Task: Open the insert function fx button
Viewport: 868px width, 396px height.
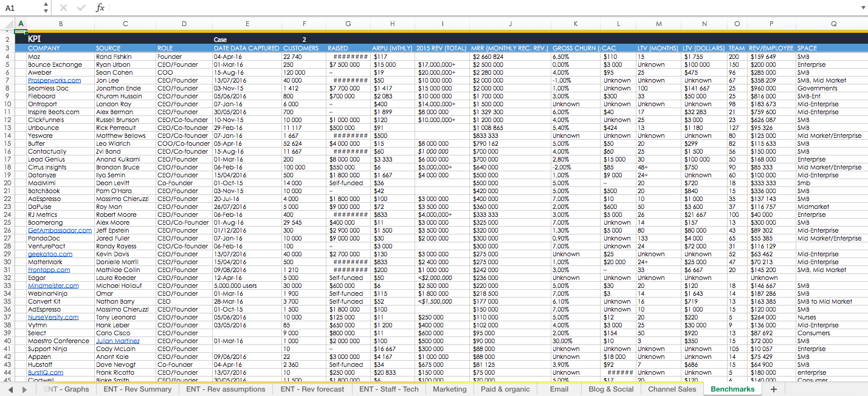Action: (x=100, y=8)
